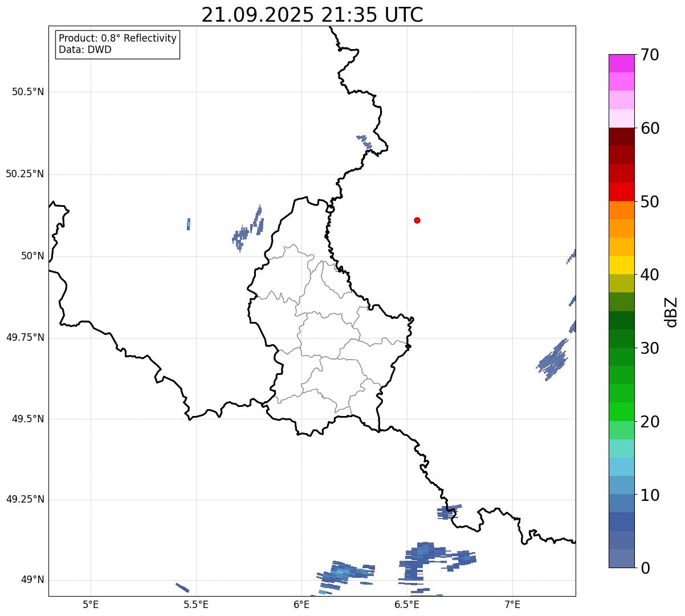Image resolution: width=685 pixels, height=616 pixels.
Task: Click the red location marker dot
Action: [417, 220]
